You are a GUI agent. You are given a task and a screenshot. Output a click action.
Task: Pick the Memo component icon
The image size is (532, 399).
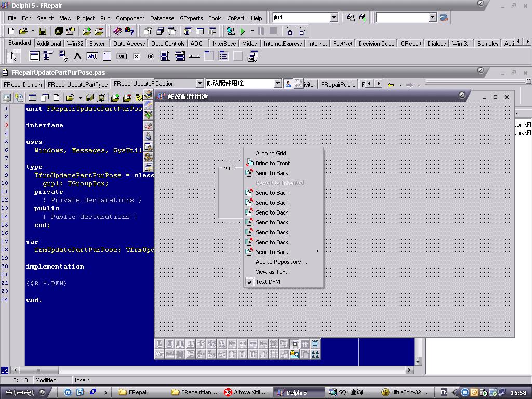coord(107,56)
